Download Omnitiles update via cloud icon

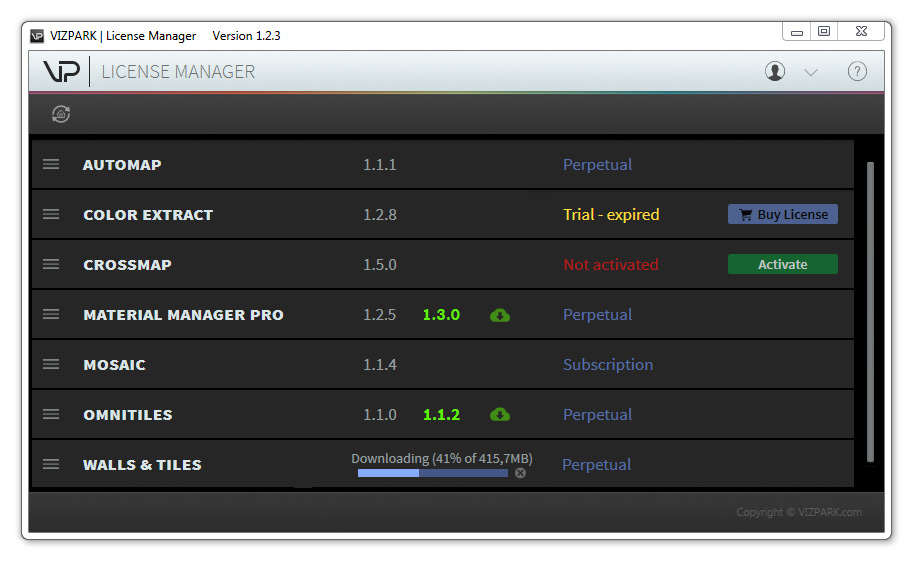pyautogui.click(x=500, y=415)
